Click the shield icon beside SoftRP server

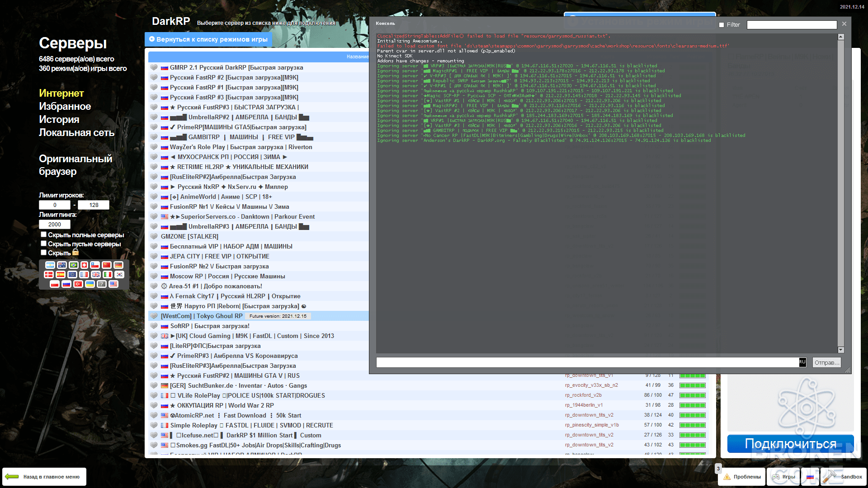[154, 326]
